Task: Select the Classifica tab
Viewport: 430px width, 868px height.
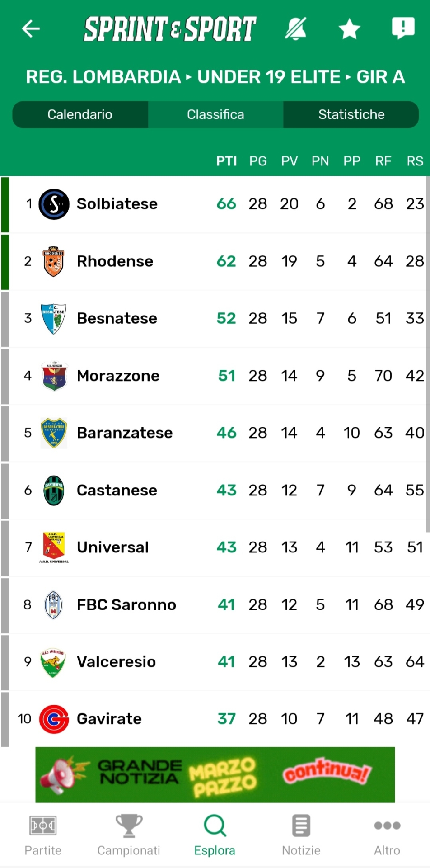Action: [215, 114]
